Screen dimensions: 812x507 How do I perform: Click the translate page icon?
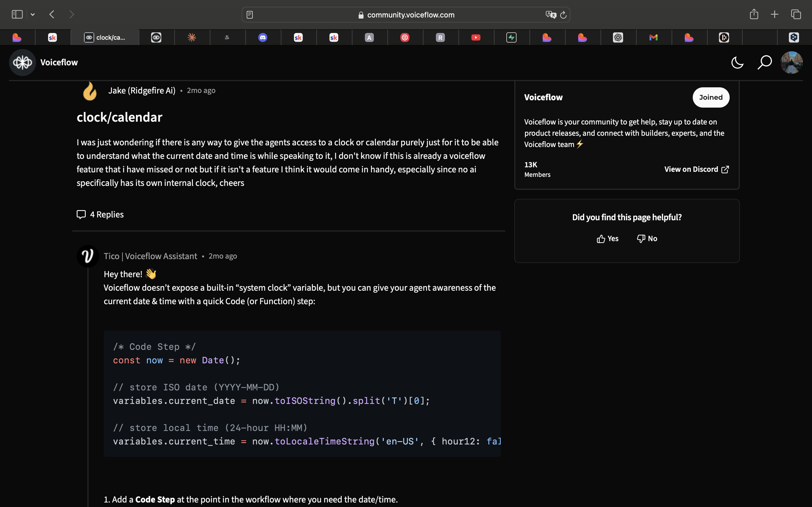(551, 15)
